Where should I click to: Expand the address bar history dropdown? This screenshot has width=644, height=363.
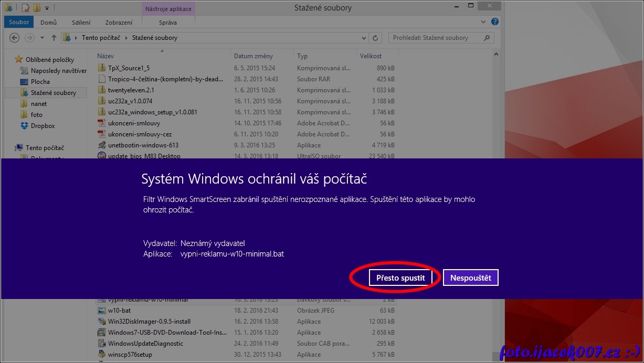pyautogui.click(x=364, y=38)
